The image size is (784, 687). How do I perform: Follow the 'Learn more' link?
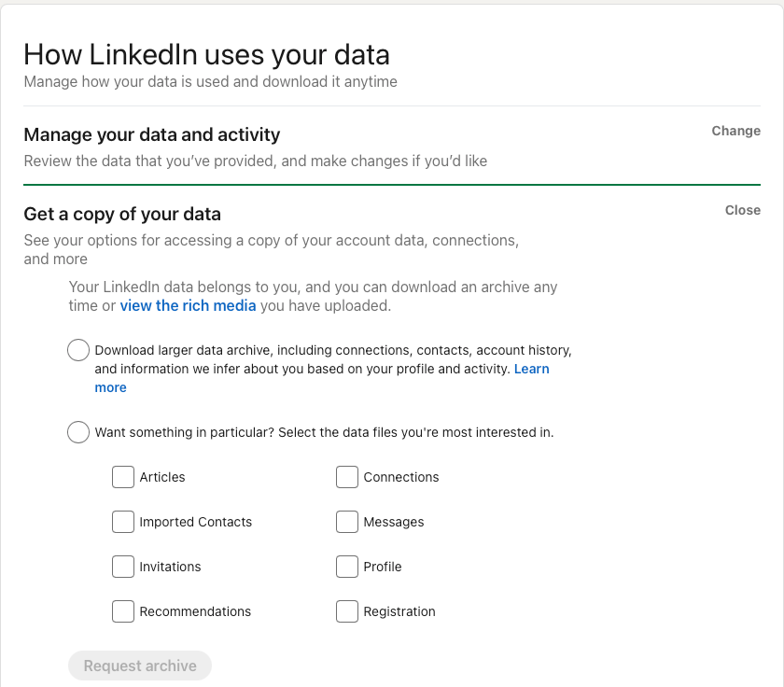[x=531, y=370]
